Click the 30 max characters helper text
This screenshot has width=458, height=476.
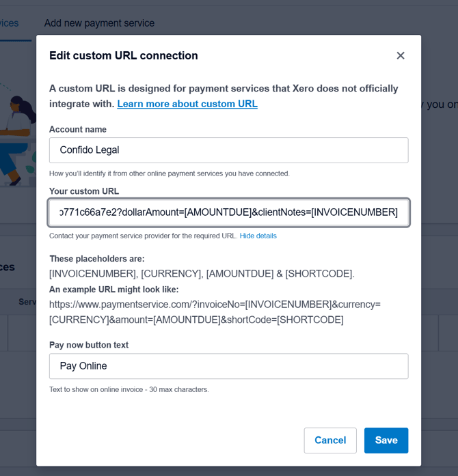(129, 389)
